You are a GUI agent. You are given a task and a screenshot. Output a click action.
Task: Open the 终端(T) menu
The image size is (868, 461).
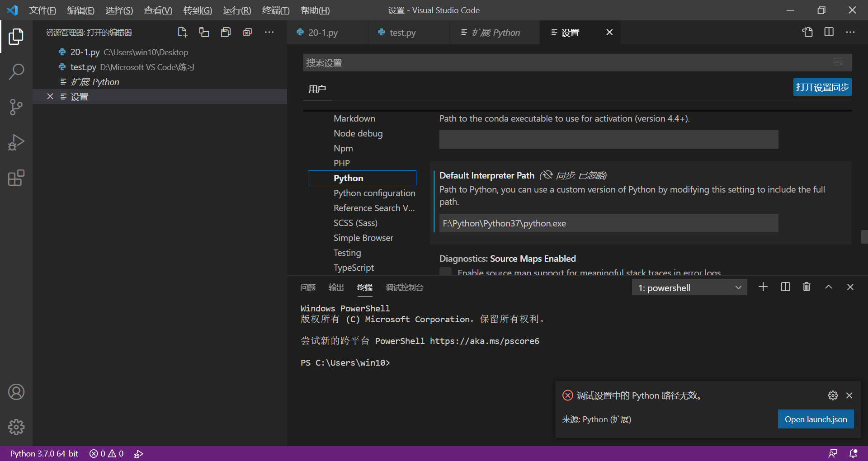276,10
